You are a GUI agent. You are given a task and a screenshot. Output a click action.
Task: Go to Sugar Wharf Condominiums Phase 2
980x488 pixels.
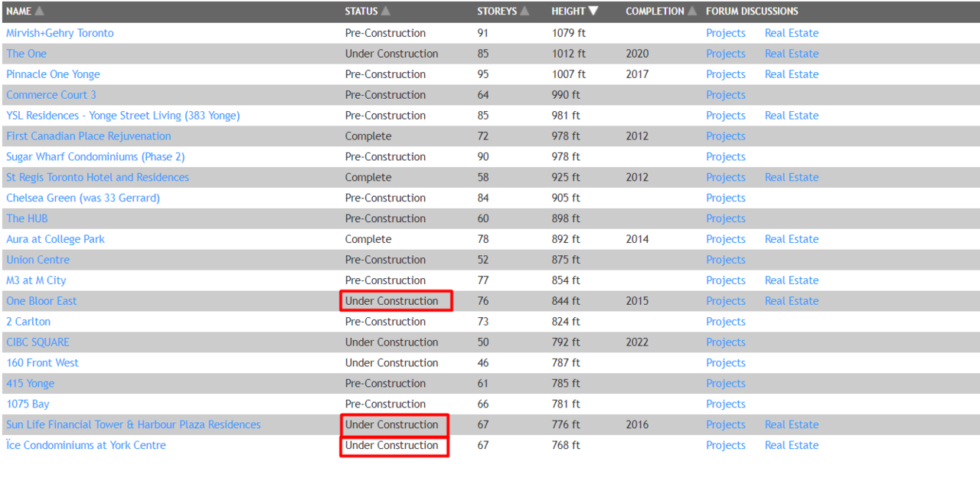[95, 157]
